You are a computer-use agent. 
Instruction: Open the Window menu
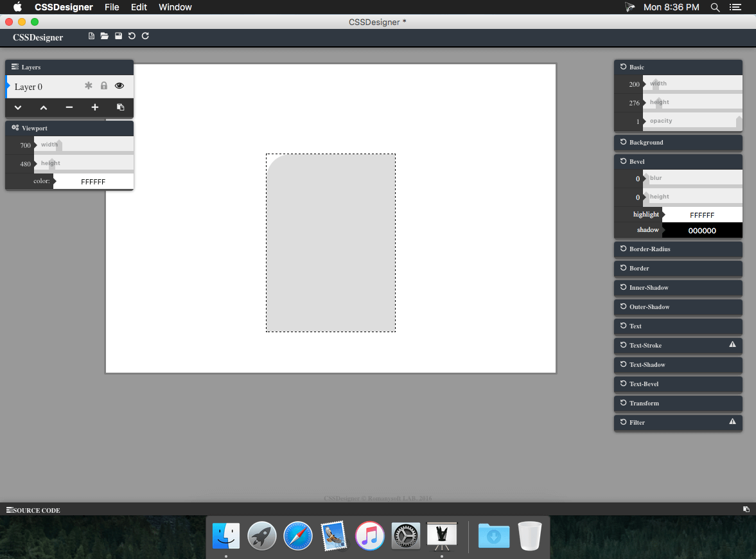[175, 7]
